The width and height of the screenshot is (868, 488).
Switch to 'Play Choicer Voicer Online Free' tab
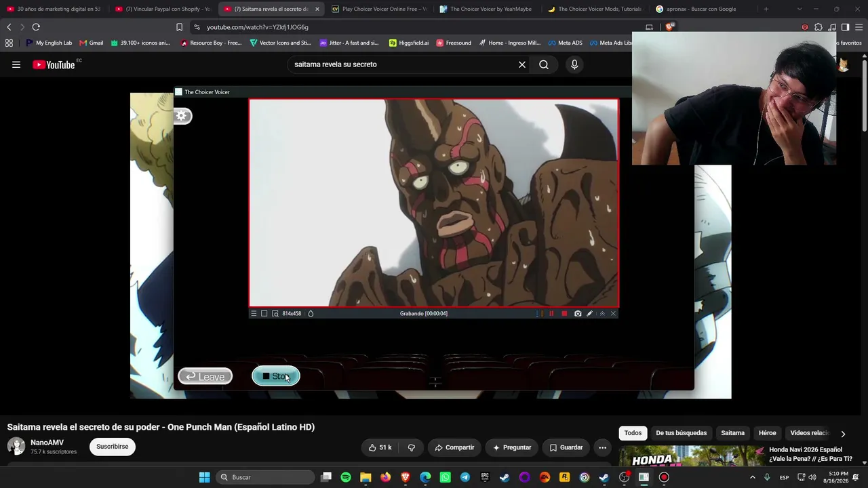pos(380,9)
